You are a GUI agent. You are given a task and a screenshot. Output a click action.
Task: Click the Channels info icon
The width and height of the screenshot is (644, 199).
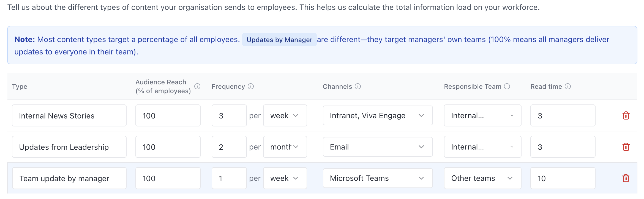[x=358, y=87]
